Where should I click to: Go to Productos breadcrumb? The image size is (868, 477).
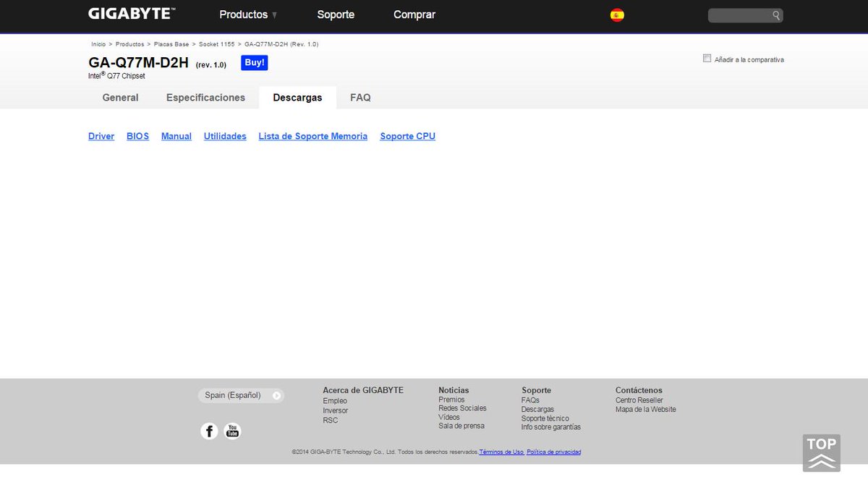(129, 44)
